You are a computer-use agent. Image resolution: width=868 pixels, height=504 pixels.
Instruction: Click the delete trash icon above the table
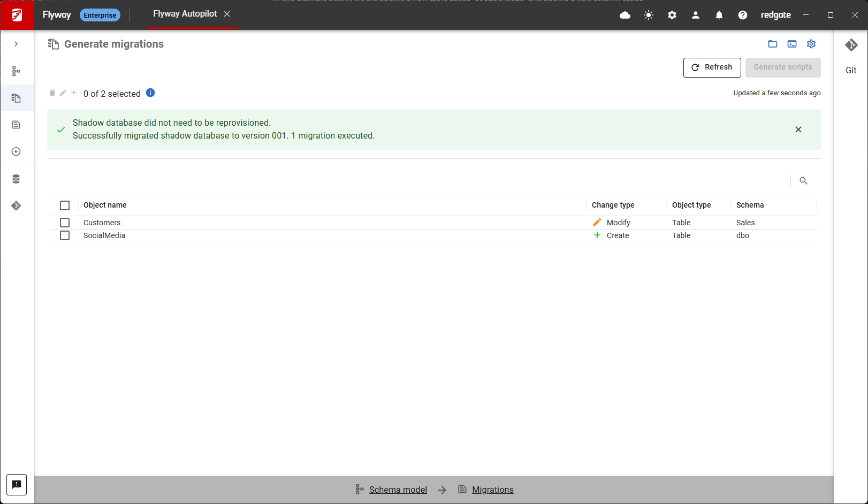click(52, 93)
